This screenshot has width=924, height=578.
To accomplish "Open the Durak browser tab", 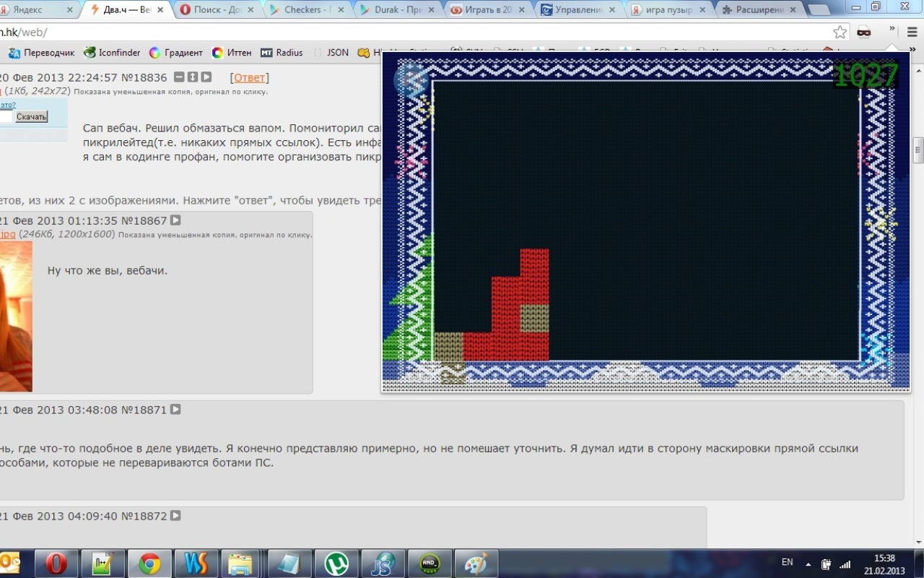I will coord(397,10).
